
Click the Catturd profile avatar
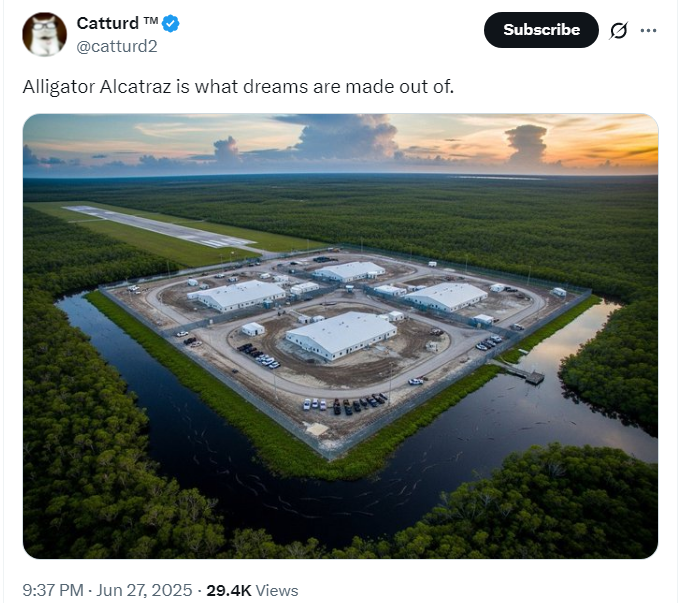[x=45, y=34]
